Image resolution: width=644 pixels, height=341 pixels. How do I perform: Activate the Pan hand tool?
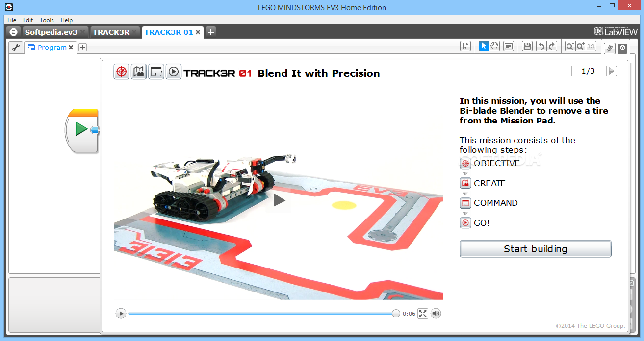(x=494, y=46)
